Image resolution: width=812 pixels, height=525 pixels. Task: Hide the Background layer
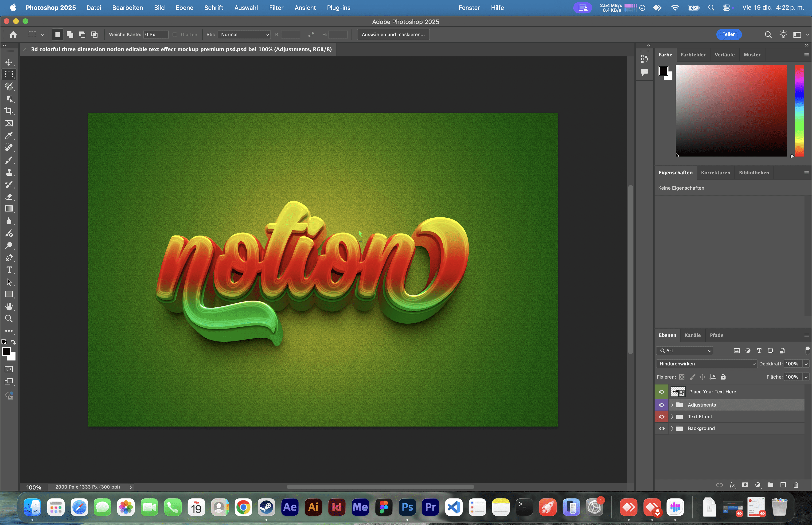pos(661,428)
